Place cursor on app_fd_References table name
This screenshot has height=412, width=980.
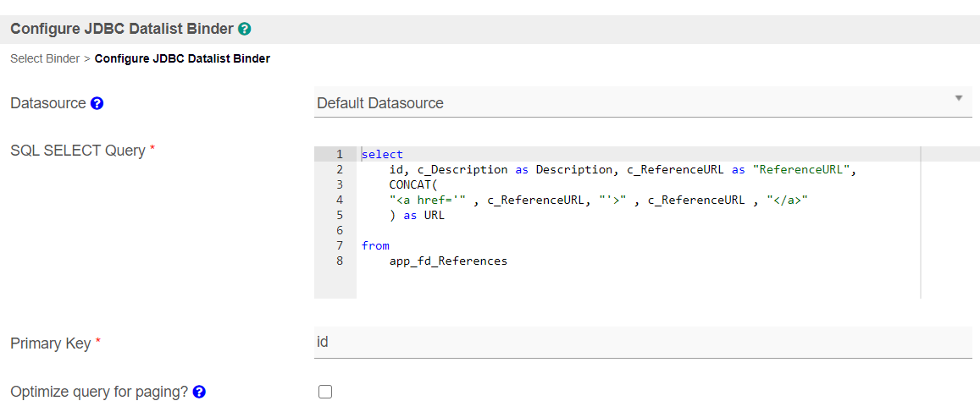pyautogui.click(x=448, y=261)
